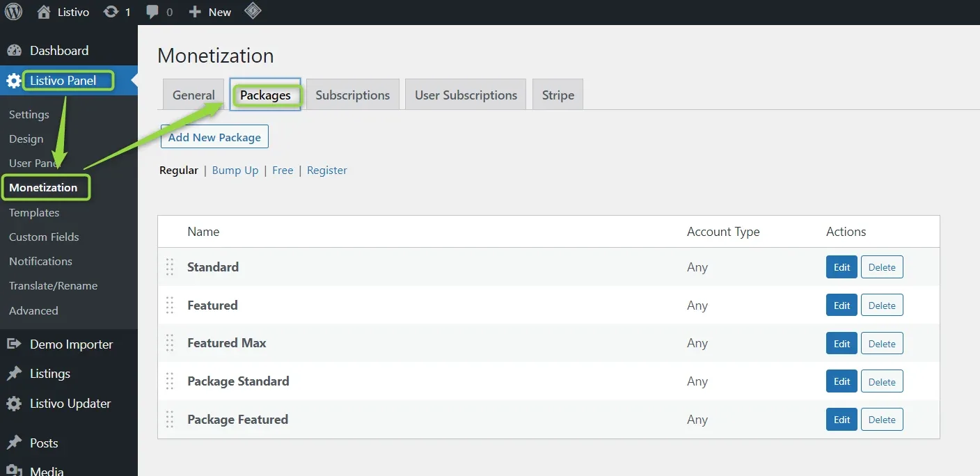Go to Settings submenu item
Screen dimensions: 980x476
point(29,115)
